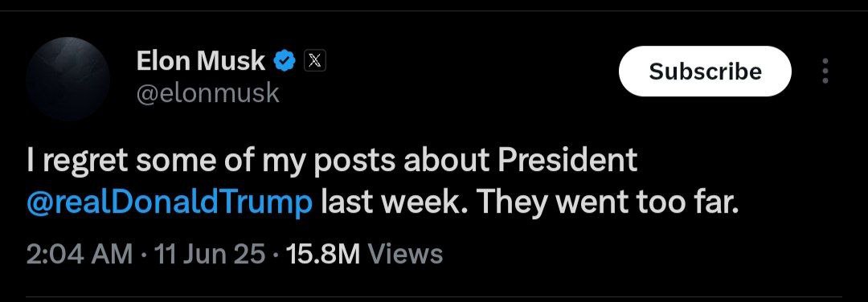Open Elon Musk's round profile avatar
The height and width of the screenshot is (302, 868).
click(68, 79)
